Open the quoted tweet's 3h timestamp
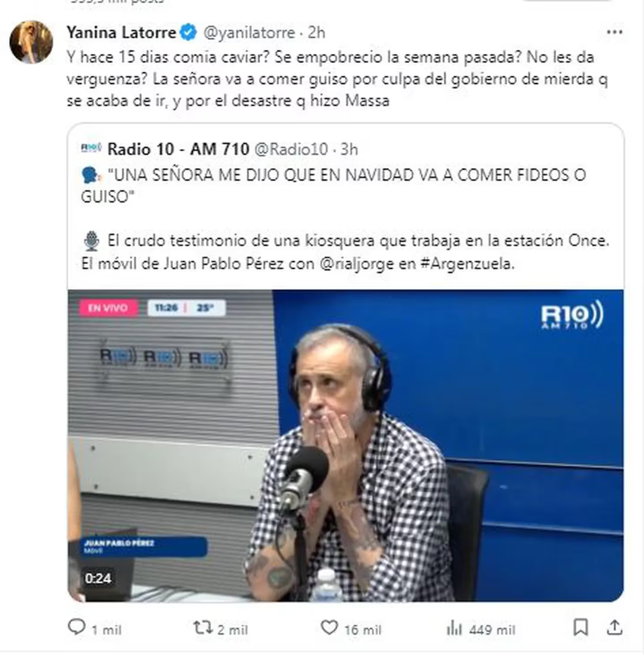The image size is (644, 655). tap(349, 149)
